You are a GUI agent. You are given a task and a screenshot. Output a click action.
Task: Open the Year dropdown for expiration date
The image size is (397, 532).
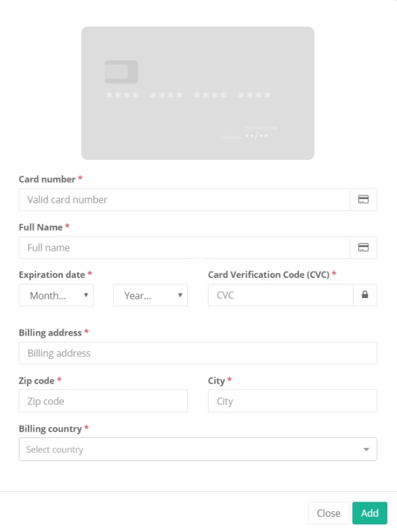pos(150,295)
